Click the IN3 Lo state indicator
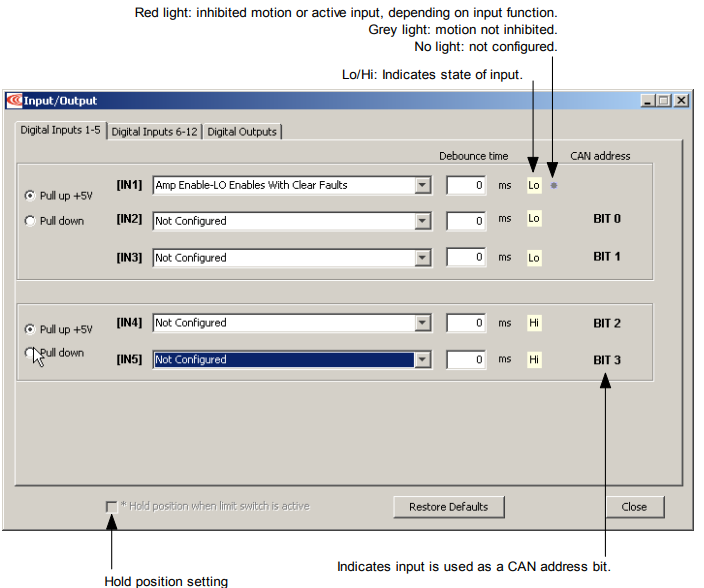The width and height of the screenshot is (704, 588). tap(534, 258)
